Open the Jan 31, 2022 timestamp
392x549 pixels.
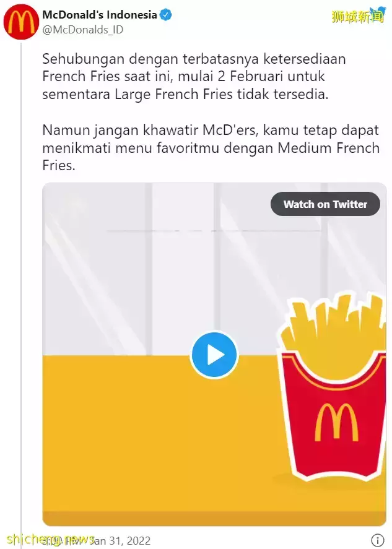tap(120, 540)
